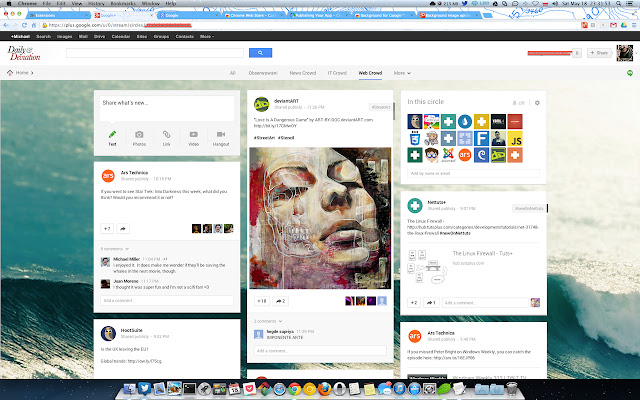The width and height of the screenshot is (640, 400).
Task: Add a comment on the deviantART post
Action: pos(320,351)
